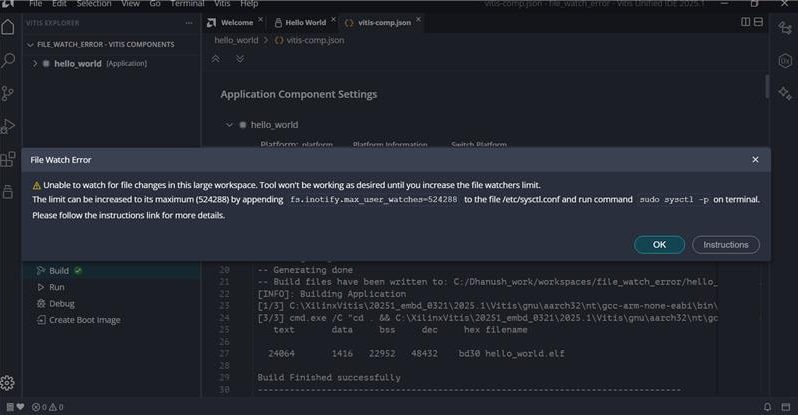Open the Vitis Explorer more actions menu
Image resolution: width=798 pixels, height=415 pixels.
189,22
